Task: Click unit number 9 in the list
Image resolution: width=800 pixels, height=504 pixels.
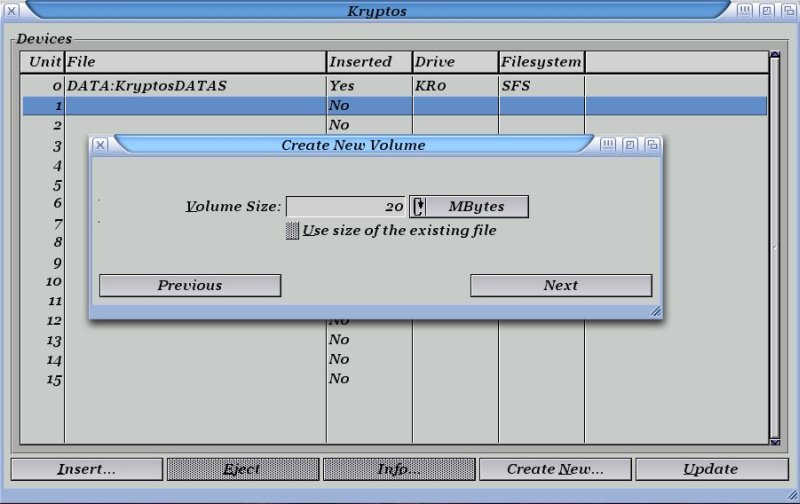Action: 57,263
